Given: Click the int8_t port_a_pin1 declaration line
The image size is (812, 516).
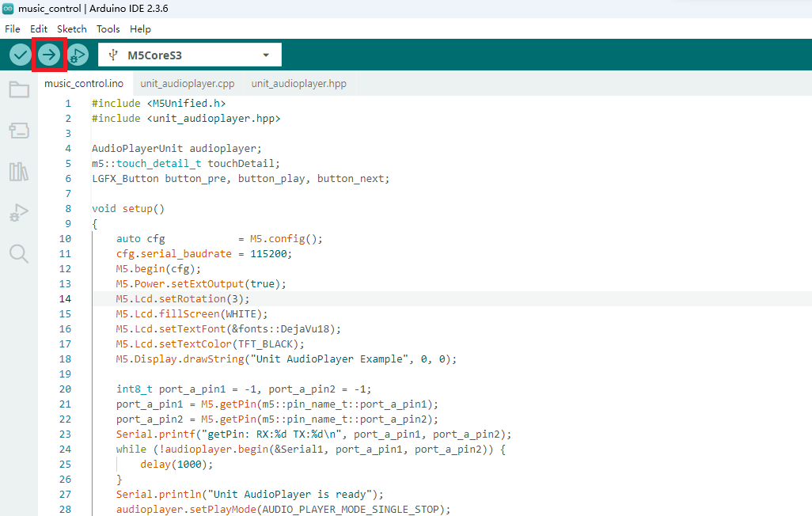Looking at the screenshot, I should [244, 389].
